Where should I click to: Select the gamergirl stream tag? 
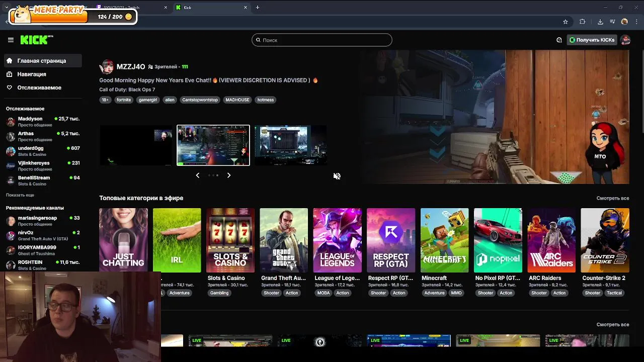point(148,100)
